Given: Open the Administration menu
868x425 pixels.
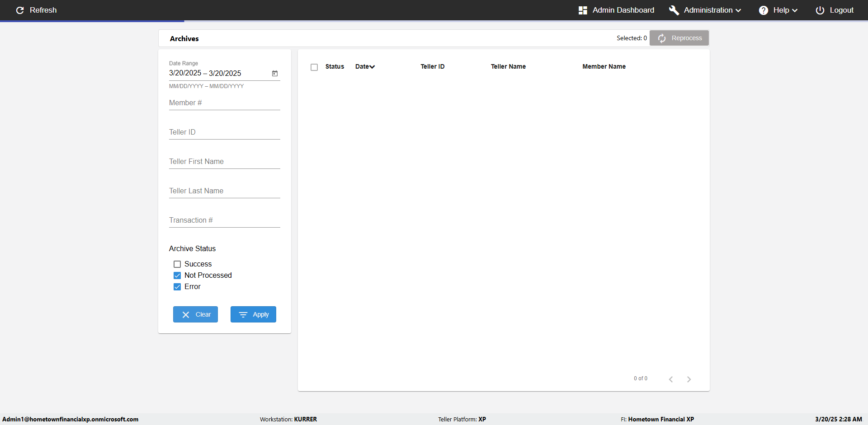Looking at the screenshot, I should pyautogui.click(x=705, y=10).
